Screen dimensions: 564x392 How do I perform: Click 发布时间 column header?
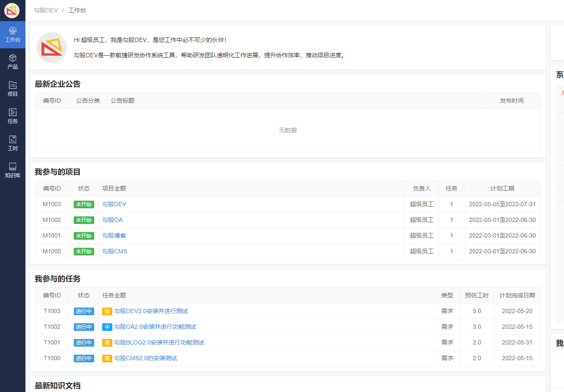511,101
